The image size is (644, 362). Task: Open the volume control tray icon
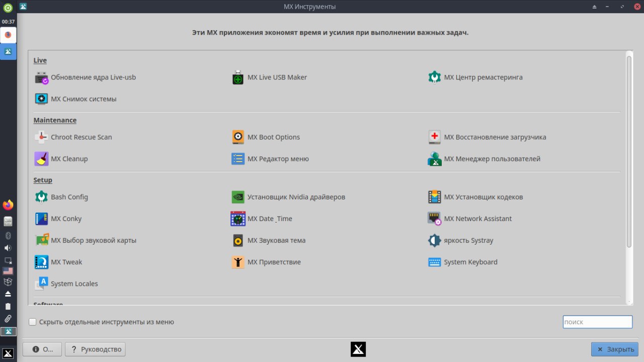(x=8, y=248)
